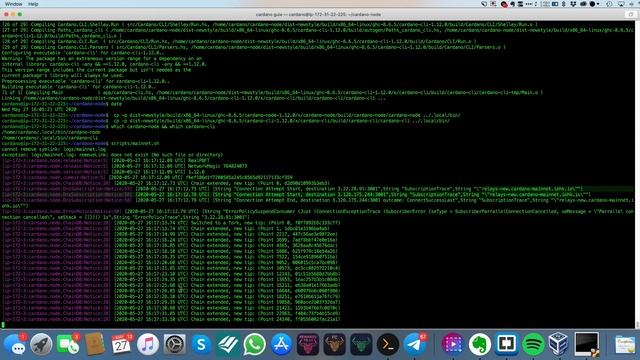Open iTunes music icon in dock
Image resolution: width=640 pixels, height=360 pixels.
[x=148, y=344]
